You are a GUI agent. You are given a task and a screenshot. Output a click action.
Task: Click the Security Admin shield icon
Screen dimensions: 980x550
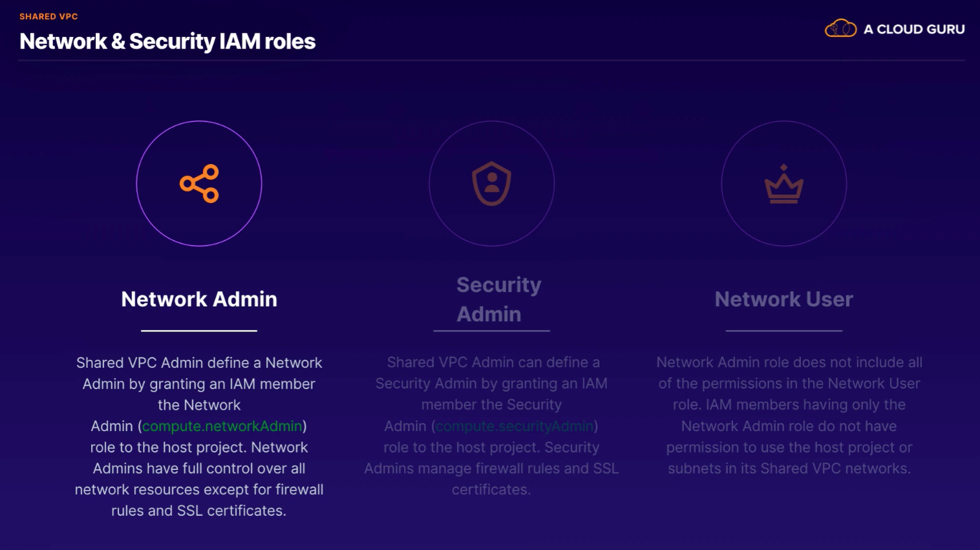coord(491,184)
